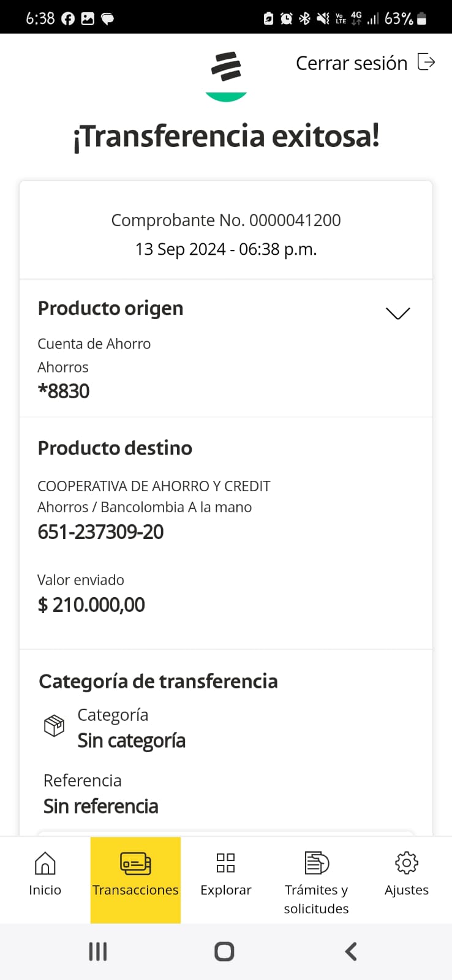Expand the Producto origen chevron

[x=397, y=313]
